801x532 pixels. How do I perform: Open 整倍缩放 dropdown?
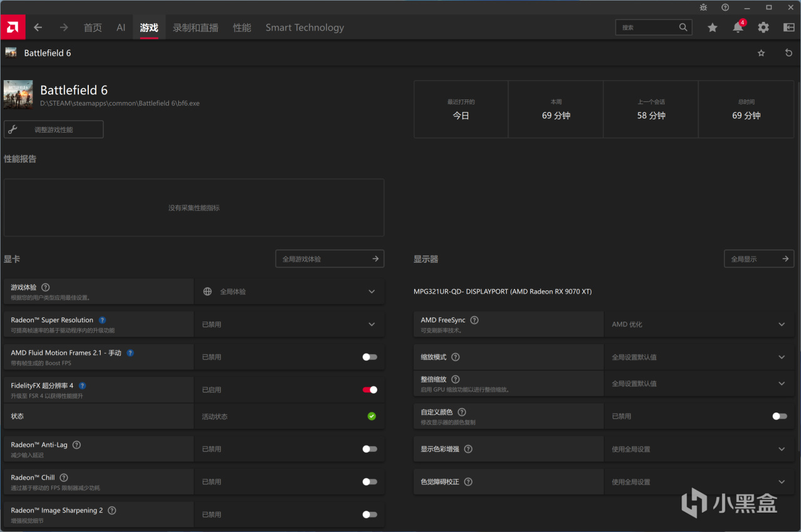tap(699, 383)
